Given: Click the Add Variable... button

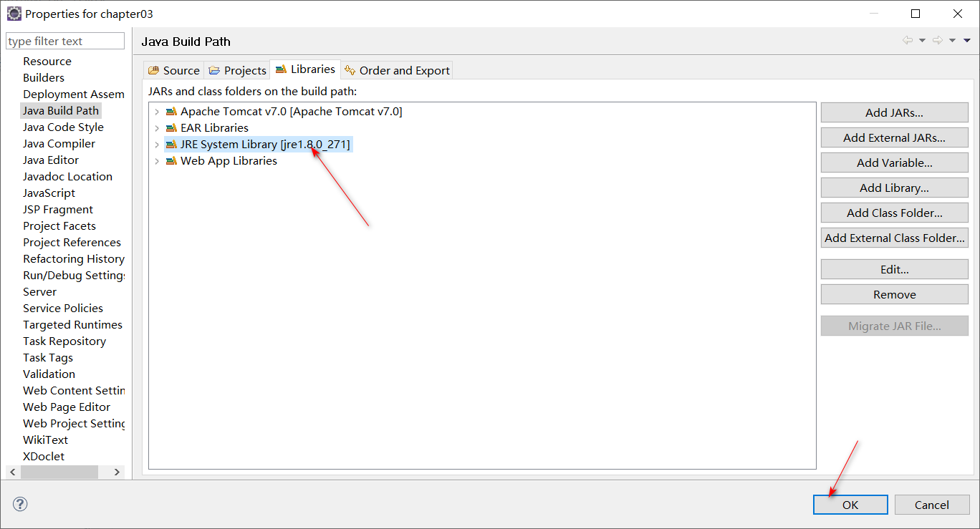Looking at the screenshot, I should click(x=894, y=162).
